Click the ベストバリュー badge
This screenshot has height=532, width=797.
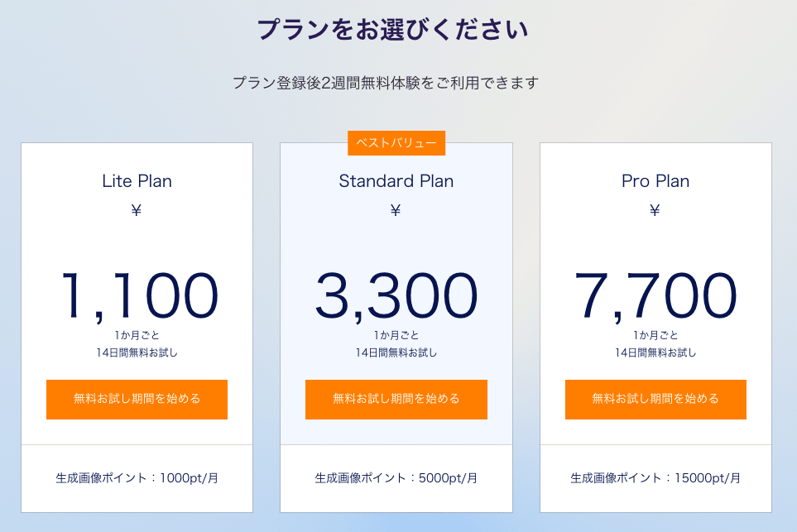click(x=396, y=143)
